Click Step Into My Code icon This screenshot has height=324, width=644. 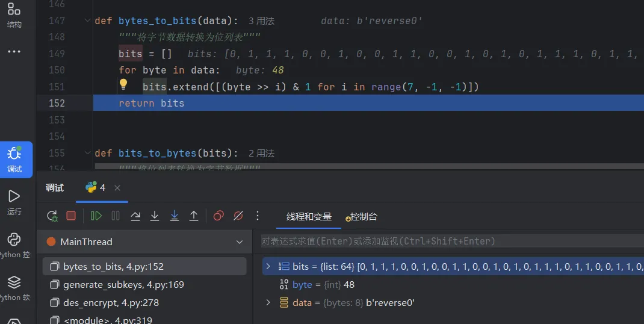coord(175,216)
